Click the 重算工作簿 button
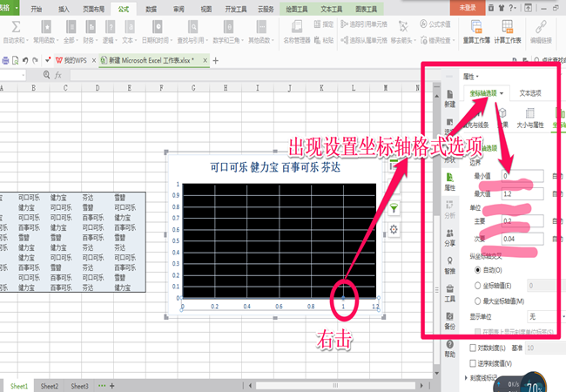The width and height of the screenshot is (566, 392). point(476,31)
